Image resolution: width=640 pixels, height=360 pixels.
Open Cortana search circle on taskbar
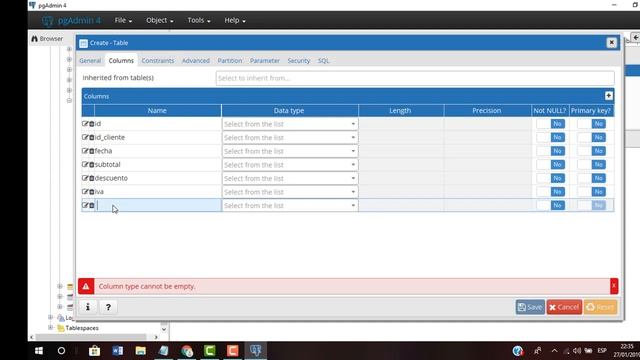pyautogui.click(x=61, y=351)
